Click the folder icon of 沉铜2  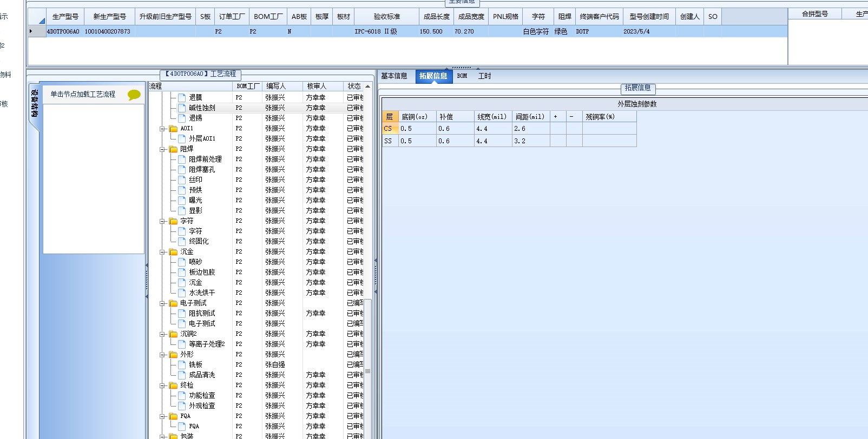[x=173, y=334]
